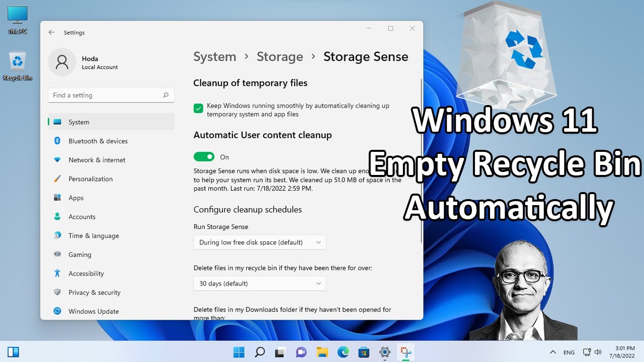The width and height of the screenshot is (644, 362).
Task: Click network and volume tray icons
Action: pos(592,352)
